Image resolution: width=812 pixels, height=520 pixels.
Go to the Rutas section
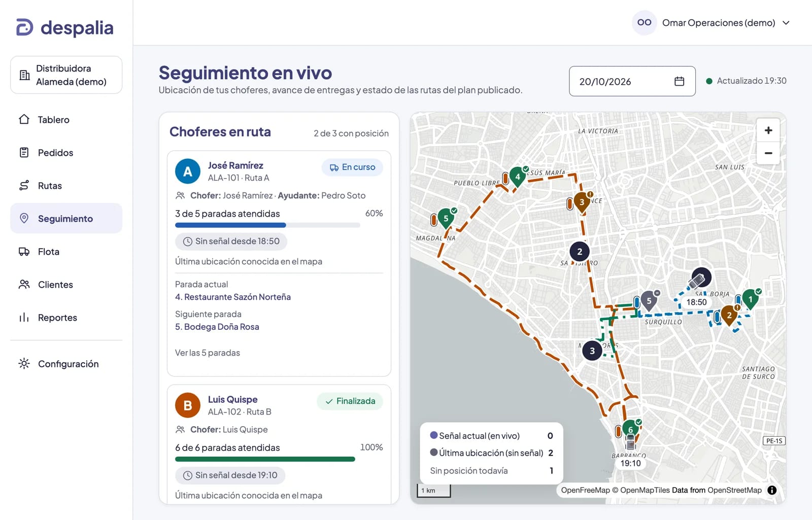coord(66,186)
